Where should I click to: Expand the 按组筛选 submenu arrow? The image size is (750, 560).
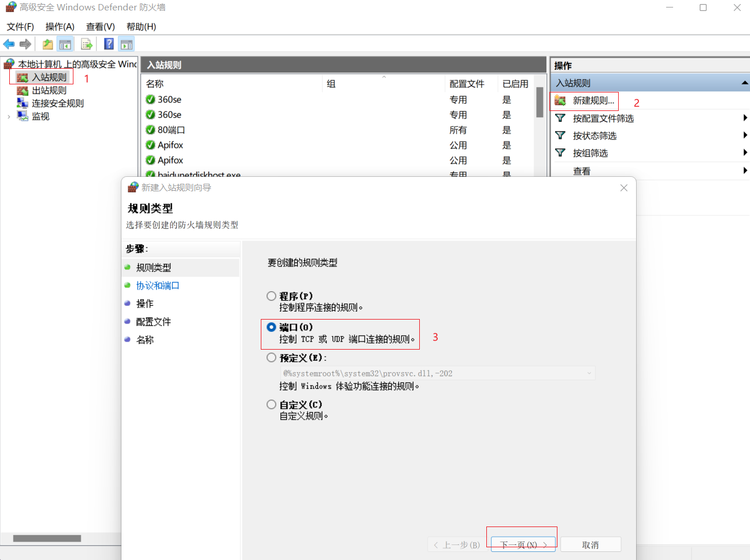tap(745, 153)
